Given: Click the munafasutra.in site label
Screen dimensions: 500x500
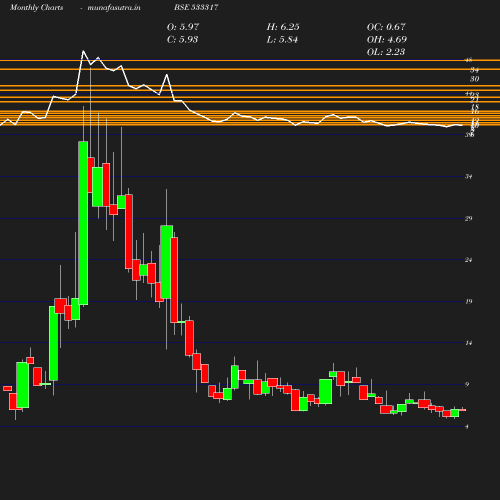Looking at the screenshot, I should pyautogui.click(x=114, y=7).
